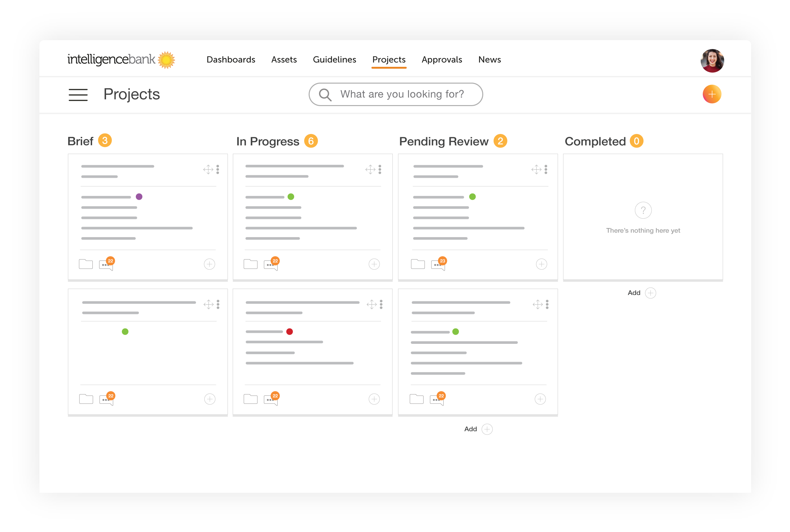Click the Brief count badge showing 3
The image size is (790, 532).
point(105,140)
